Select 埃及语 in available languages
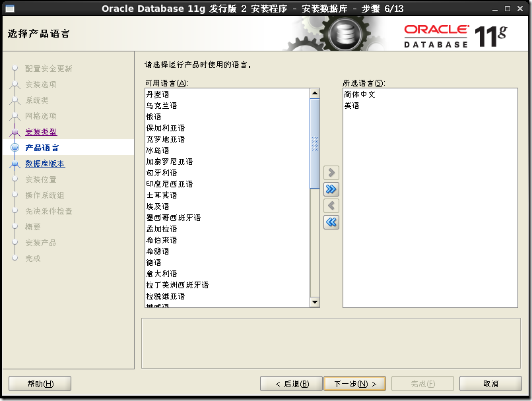 click(227, 206)
